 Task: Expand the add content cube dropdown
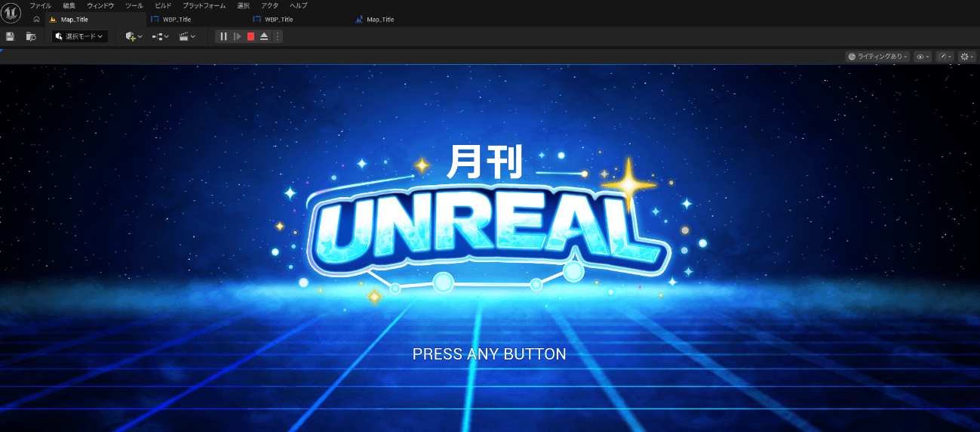click(134, 36)
